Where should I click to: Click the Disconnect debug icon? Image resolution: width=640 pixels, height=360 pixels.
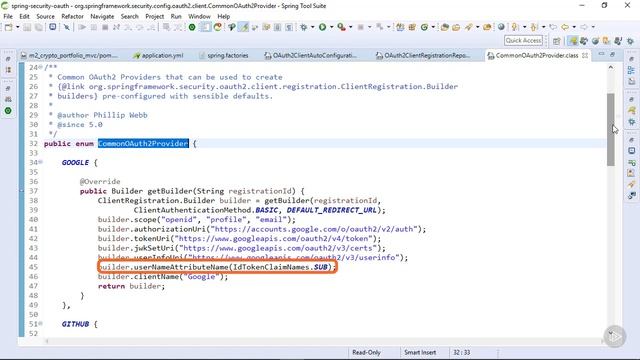point(116,27)
